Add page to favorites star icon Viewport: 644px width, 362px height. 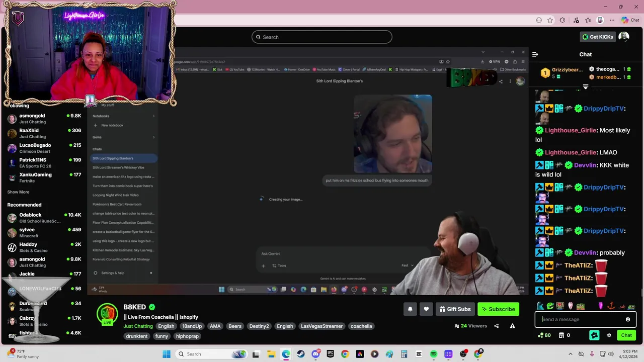[550, 20]
